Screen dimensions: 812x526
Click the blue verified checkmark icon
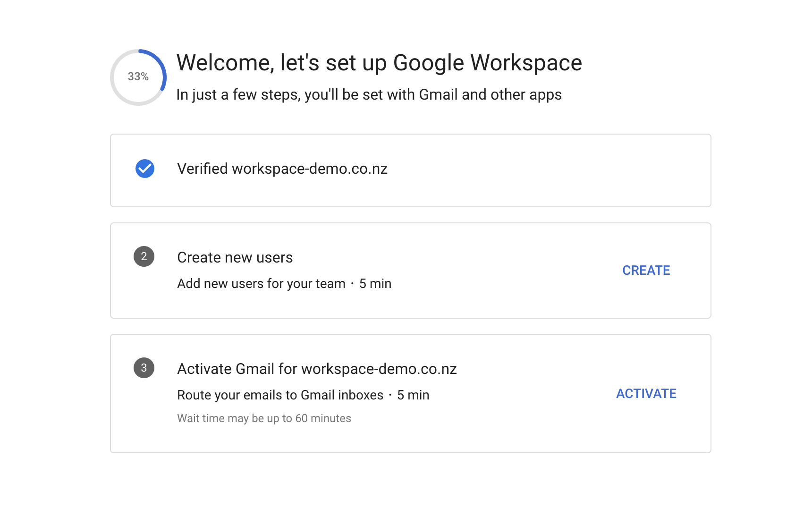pyautogui.click(x=145, y=169)
